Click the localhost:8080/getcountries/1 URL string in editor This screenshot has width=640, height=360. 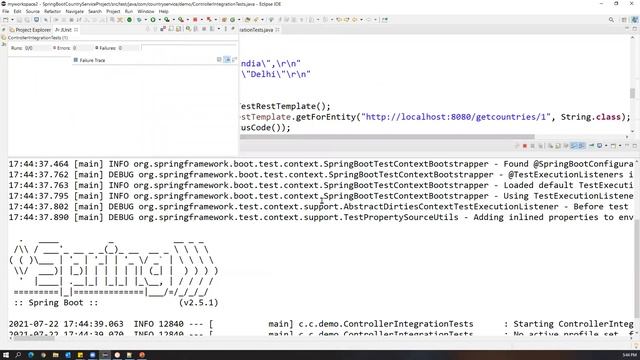[x=456, y=117]
